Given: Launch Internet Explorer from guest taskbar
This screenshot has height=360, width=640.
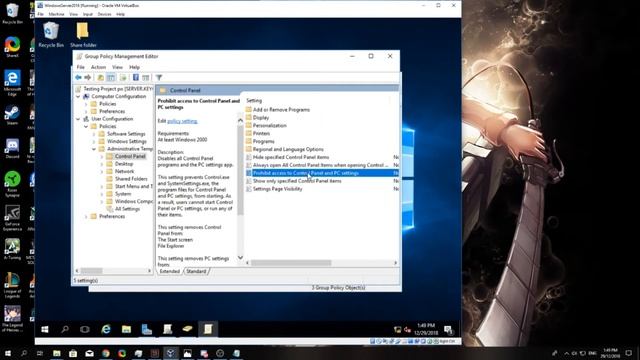Looking at the screenshot, I should [x=106, y=329].
